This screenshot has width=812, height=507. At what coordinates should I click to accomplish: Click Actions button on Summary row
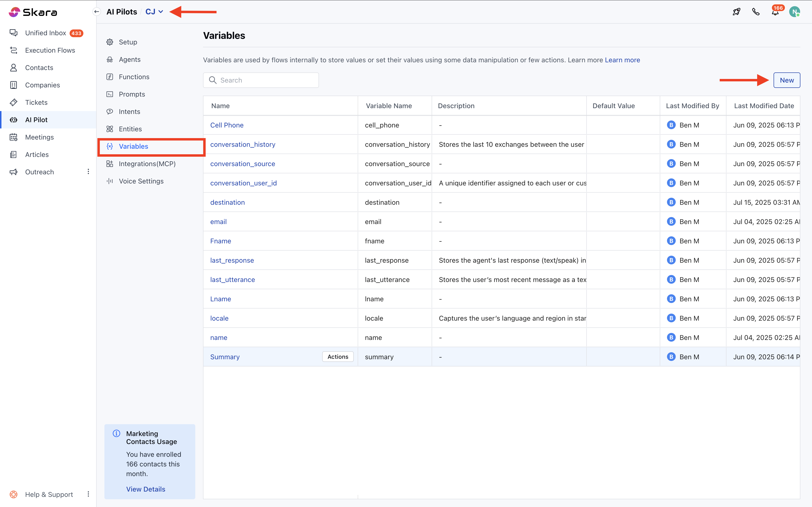point(338,357)
